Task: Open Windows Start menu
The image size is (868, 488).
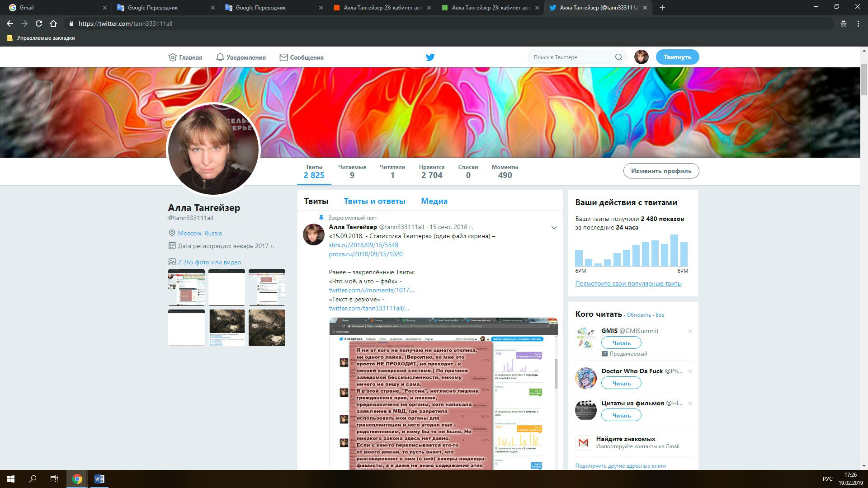Action: [x=11, y=479]
